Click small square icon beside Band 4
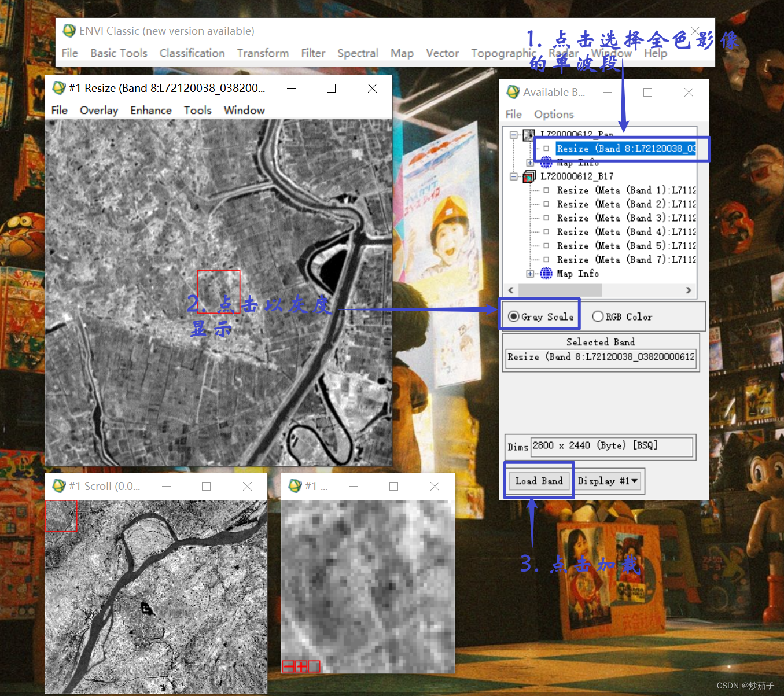This screenshot has height=696, width=784. tap(546, 232)
